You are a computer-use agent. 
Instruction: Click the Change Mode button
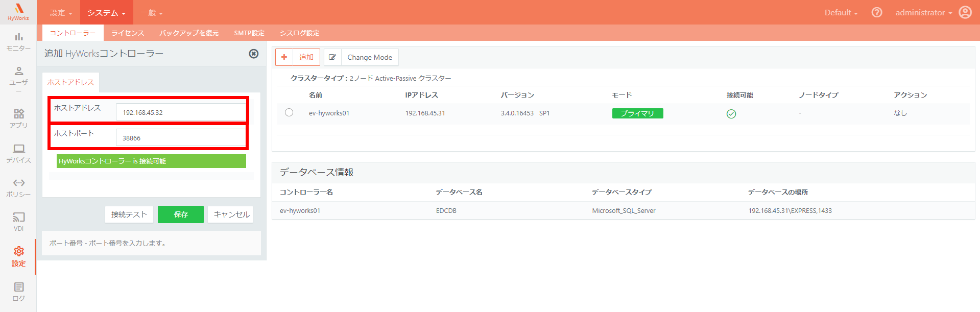pyautogui.click(x=370, y=57)
